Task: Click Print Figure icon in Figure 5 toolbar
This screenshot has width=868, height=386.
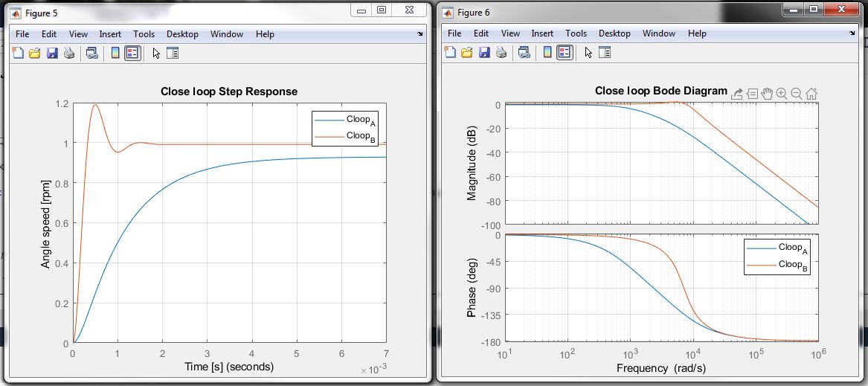Action: [x=68, y=53]
